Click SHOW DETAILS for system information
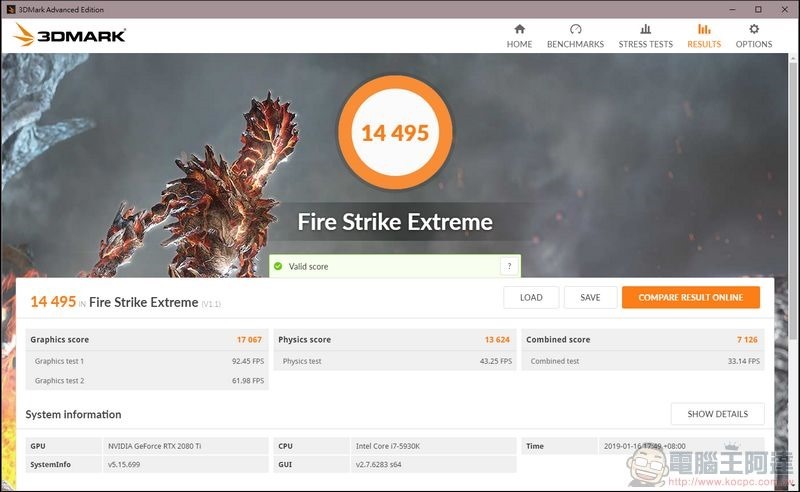This screenshot has width=800, height=492. coord(717,414)
